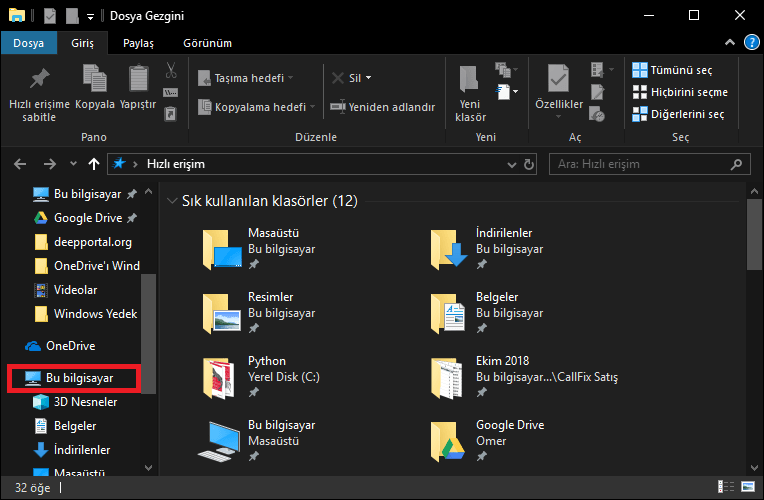Image resolution: width=764 pixels, height=500 pixels.
Task: Open the Paylaş ribbon tab
Action: [x=138, y=43]
